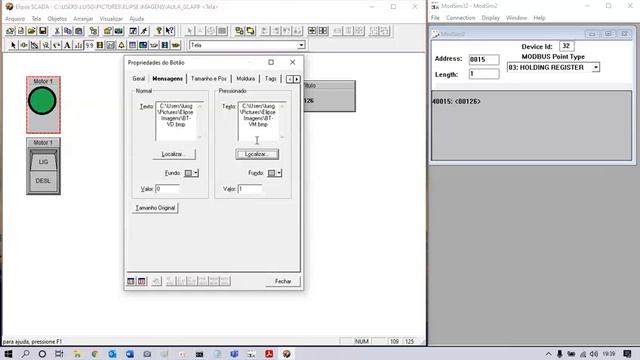Open Adobe Acrobat from the taskbar
This screenshot has width=640, height=360.
(x=269, y=354)
